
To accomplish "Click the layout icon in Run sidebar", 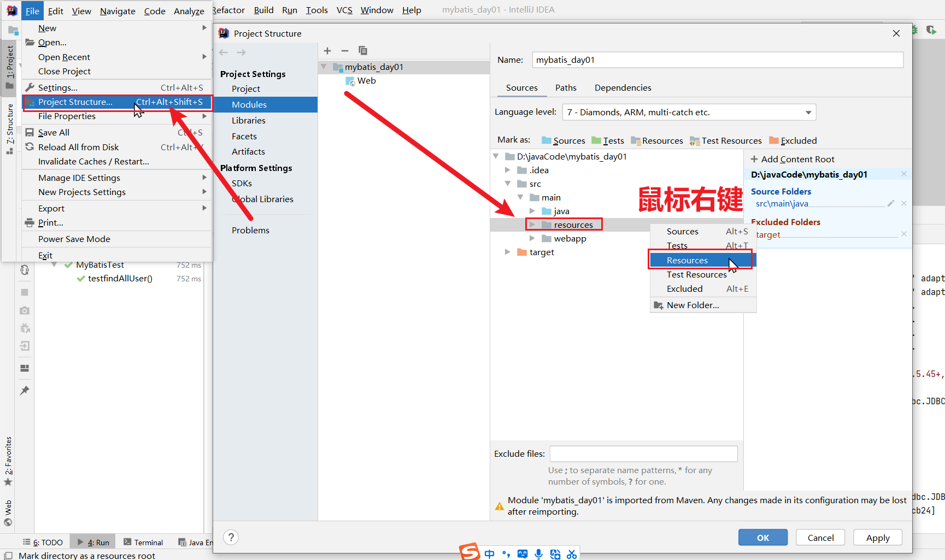I will coord(25,368).
